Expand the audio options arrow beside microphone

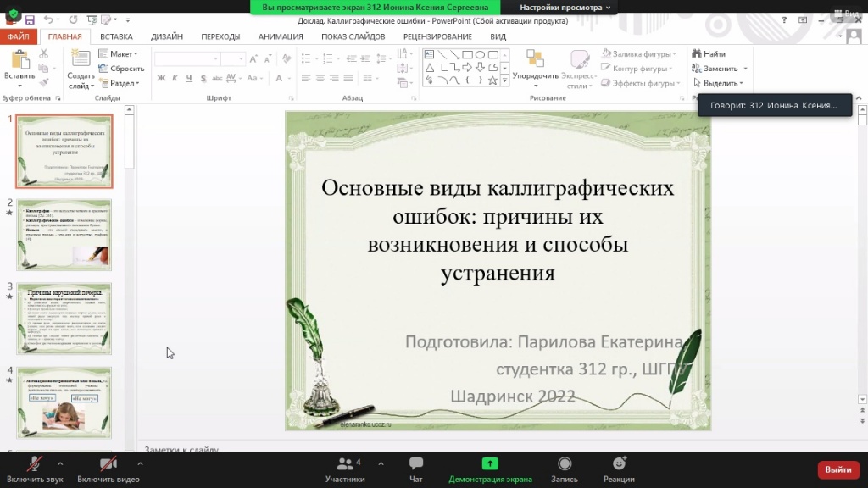coord(59,463)
